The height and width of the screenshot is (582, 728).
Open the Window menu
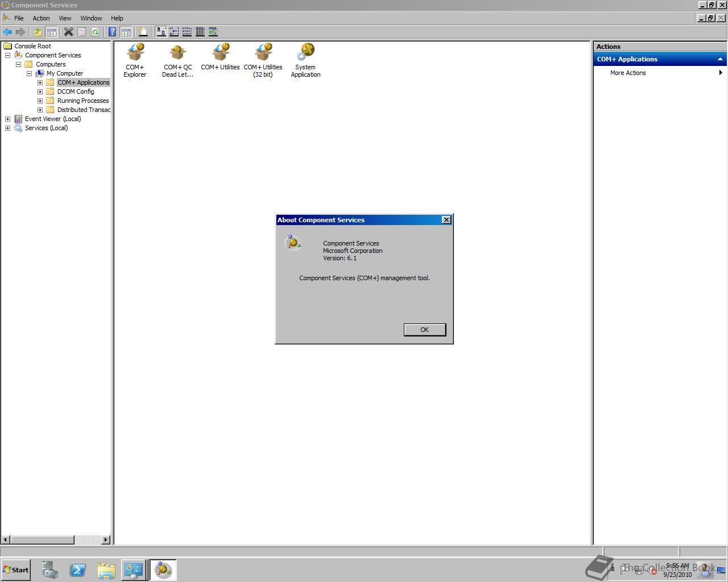91,18
